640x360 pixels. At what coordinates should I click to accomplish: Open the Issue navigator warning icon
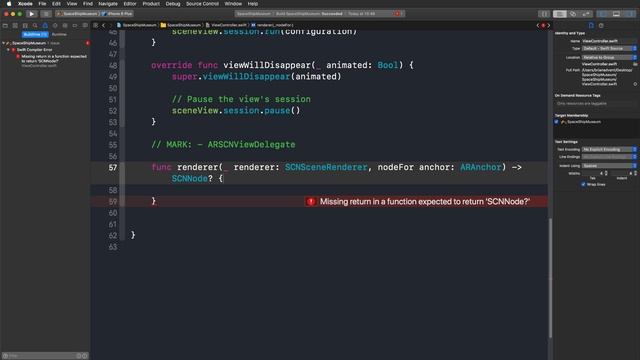(45, 25)
